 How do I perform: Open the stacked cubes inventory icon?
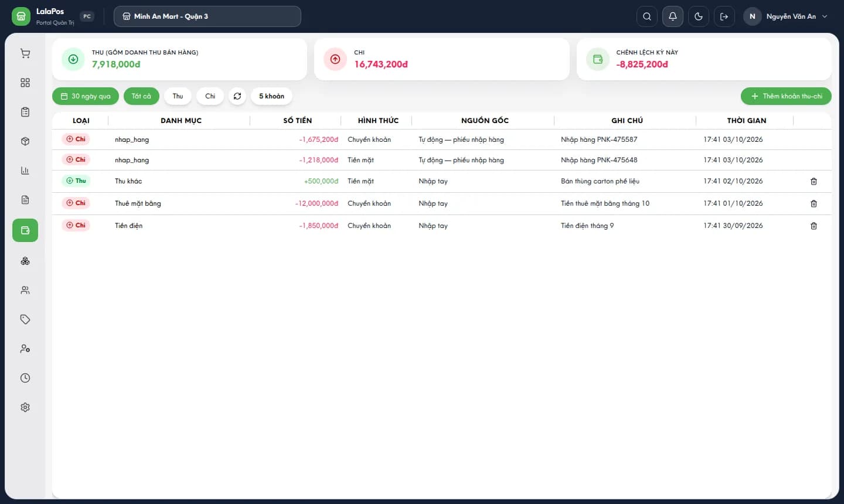click(25, 261)
